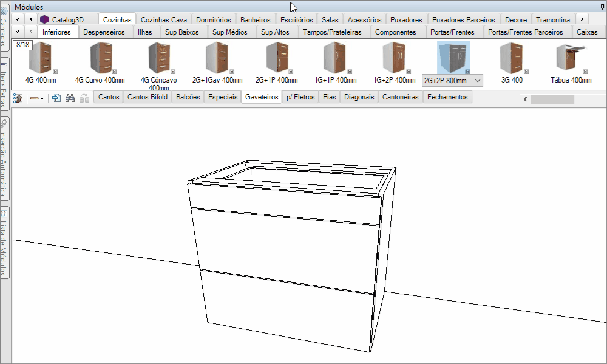Click the Catalog3D purple cube icon

click(44, 20)
